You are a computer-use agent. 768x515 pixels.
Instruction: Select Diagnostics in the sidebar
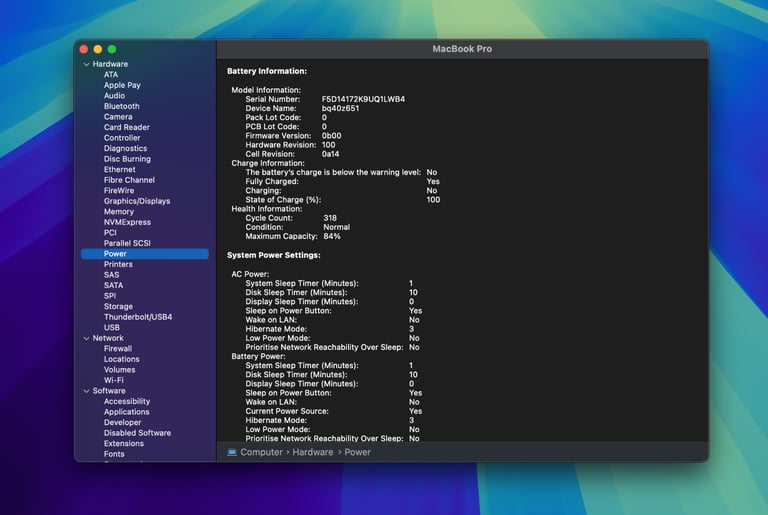click(125, 148)
